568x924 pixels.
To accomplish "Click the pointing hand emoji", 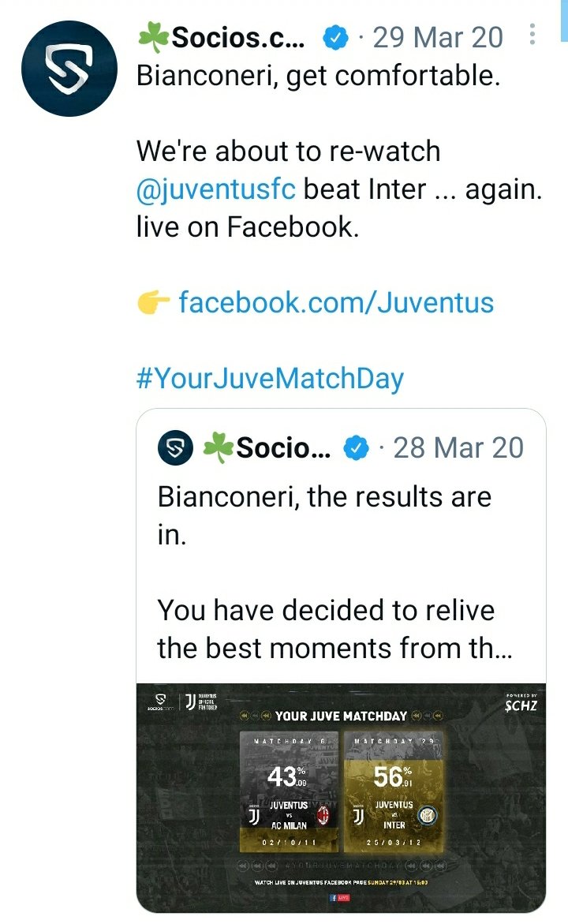I will (x=153, y=302).
